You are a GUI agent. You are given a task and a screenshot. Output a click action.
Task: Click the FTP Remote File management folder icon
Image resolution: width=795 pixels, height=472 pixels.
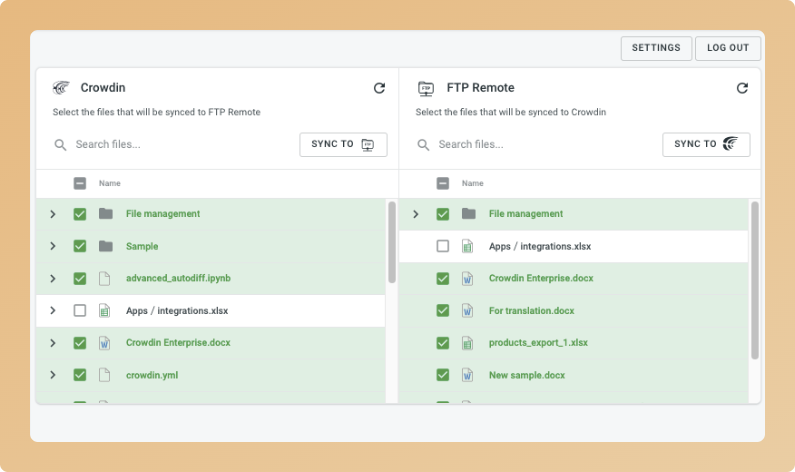tap(468, 213)
